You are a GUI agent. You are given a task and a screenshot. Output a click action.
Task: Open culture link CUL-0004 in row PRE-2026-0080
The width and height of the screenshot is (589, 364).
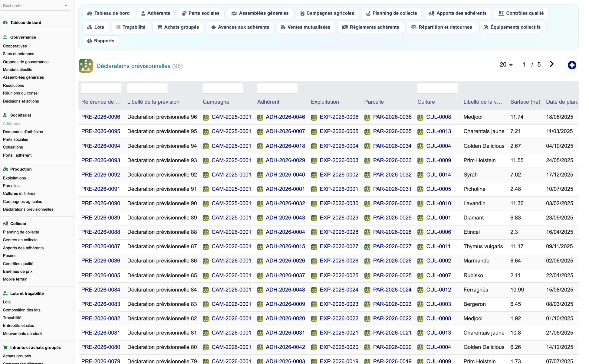pyautogui.click(x=439, y=347)
